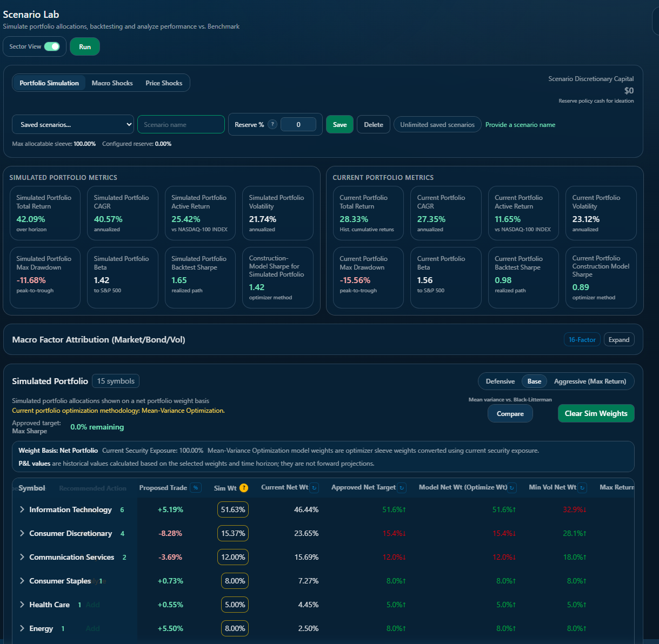Click the Proposed Trade column header
Viewport: 659px width, 644px height.
click(163, 488)
